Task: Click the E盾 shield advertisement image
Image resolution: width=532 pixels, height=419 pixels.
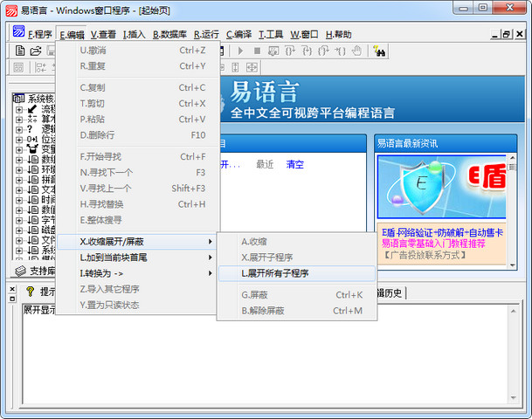Action: pyautogui.click(x=441, y=187)
